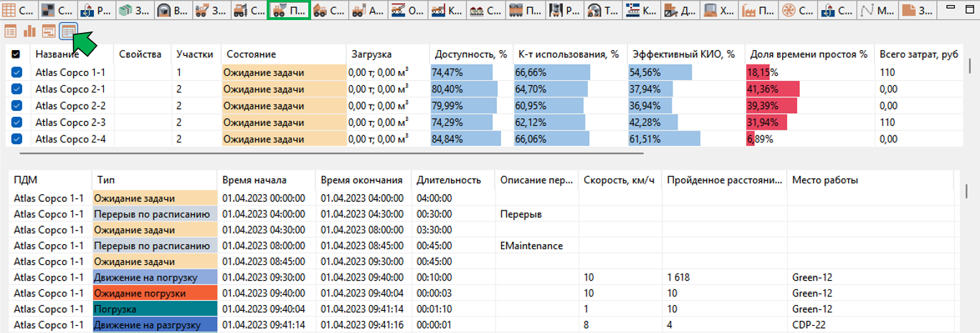The width and height of the screenshot is (980, 333).
Task: Open the tab labeled Д...
Action: point(680,11)
